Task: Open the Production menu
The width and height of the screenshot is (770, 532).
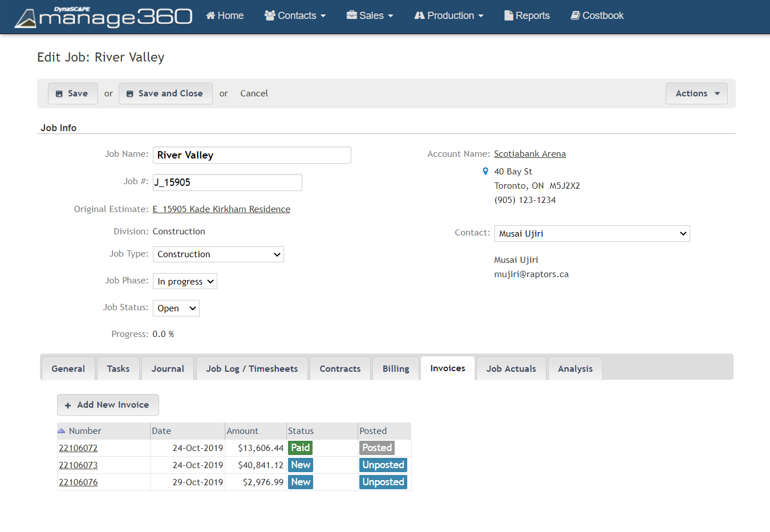Action: click(x=449, y=15)
